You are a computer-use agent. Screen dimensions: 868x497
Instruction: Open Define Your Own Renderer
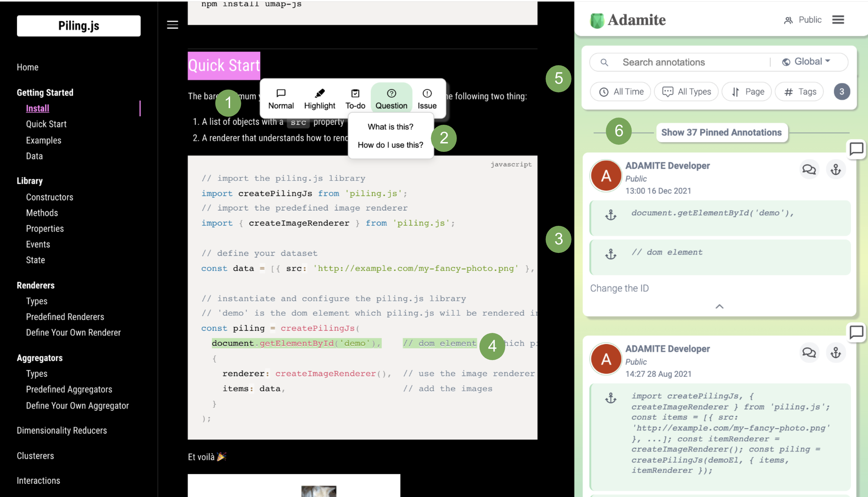click(73, 333)
